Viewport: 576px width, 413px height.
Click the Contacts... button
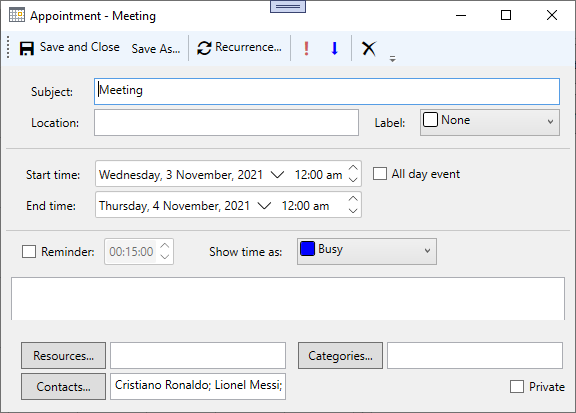point(63,387)
